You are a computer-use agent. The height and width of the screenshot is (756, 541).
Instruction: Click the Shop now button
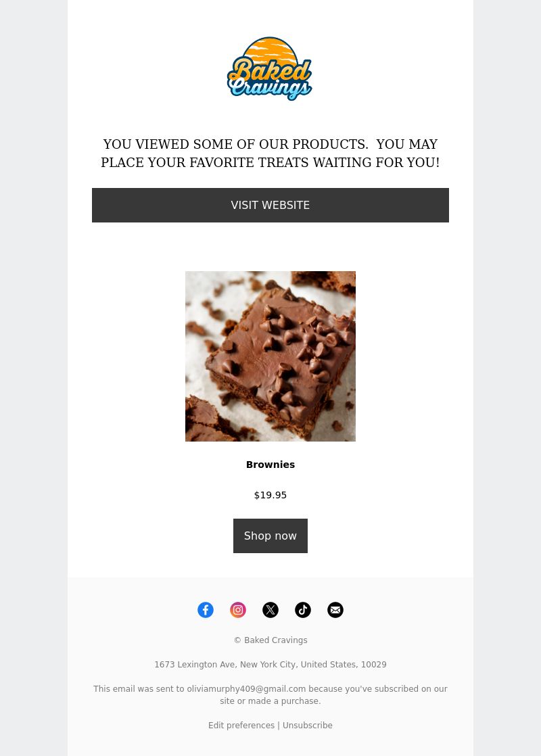coord(270,536)
